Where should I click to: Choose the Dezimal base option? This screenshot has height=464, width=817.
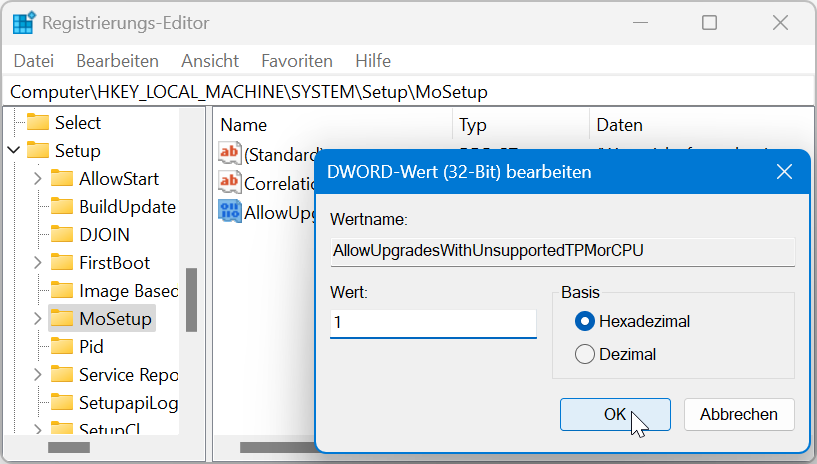(585, 354)
